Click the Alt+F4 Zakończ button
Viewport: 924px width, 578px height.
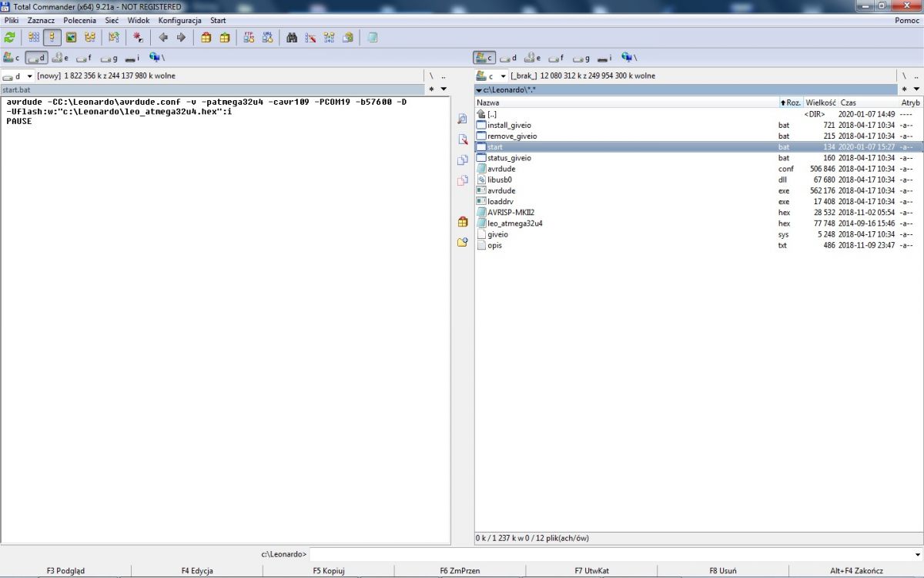pos(856,571)
